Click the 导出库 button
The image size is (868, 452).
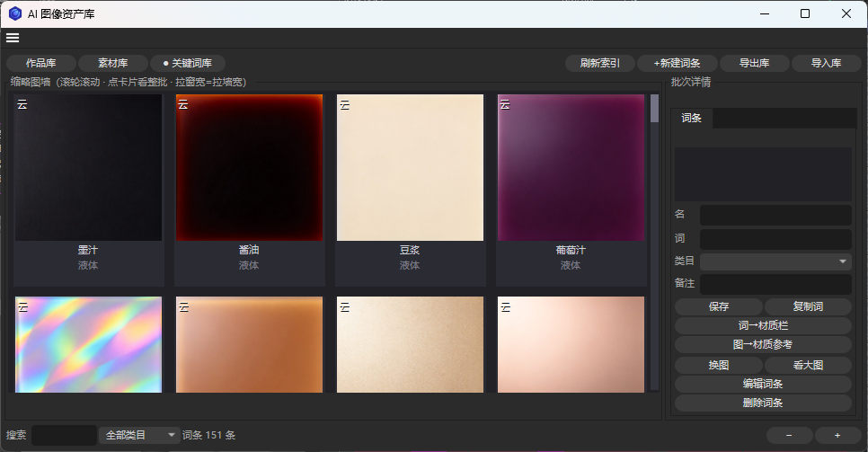[x=755, y=63]
